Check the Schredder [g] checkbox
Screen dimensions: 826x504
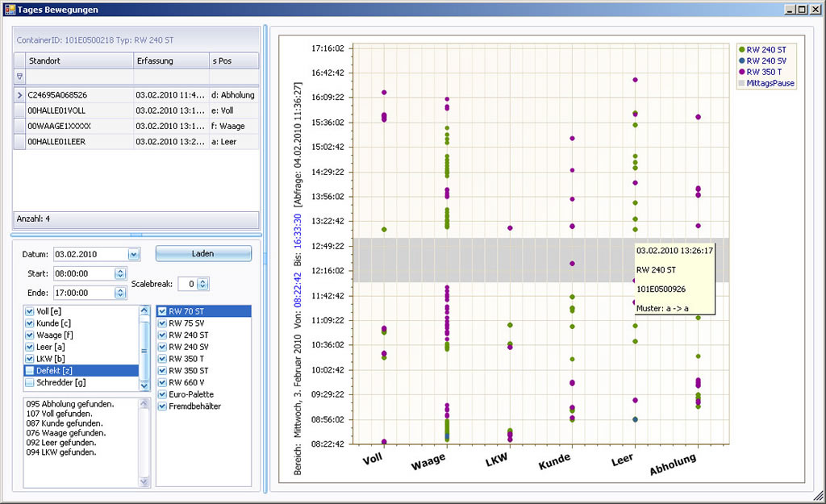(x=31, y=382)
